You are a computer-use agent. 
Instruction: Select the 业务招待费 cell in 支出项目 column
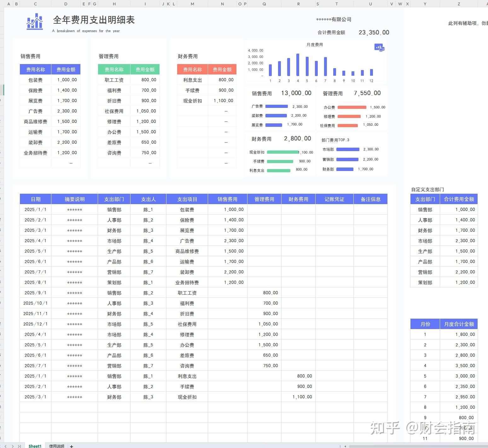tap(187, 282)
